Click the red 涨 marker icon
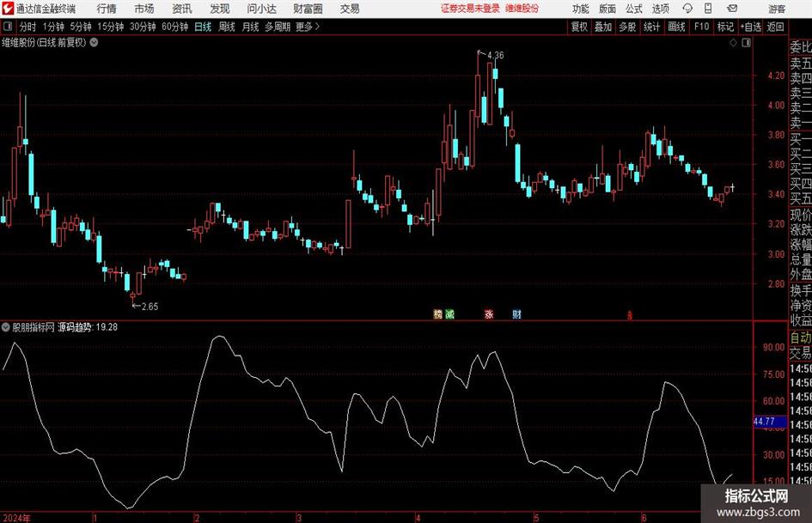812x523 pixels. click(489, 314)
